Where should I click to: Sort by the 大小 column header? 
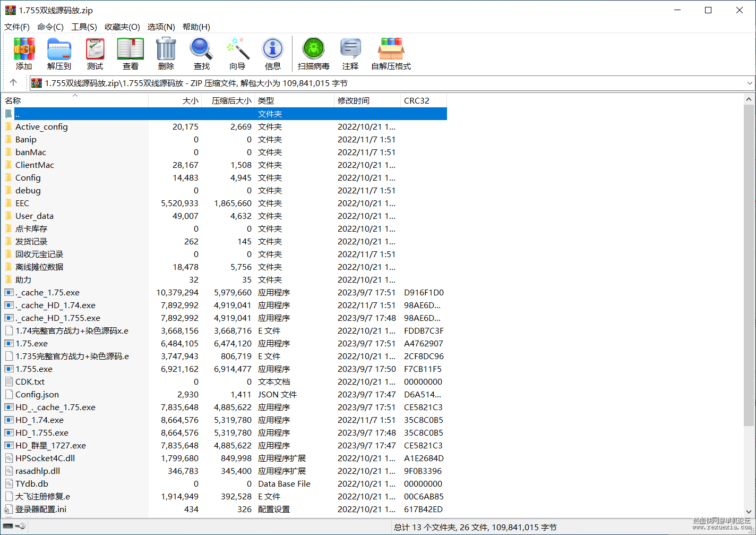pos(175,100)
